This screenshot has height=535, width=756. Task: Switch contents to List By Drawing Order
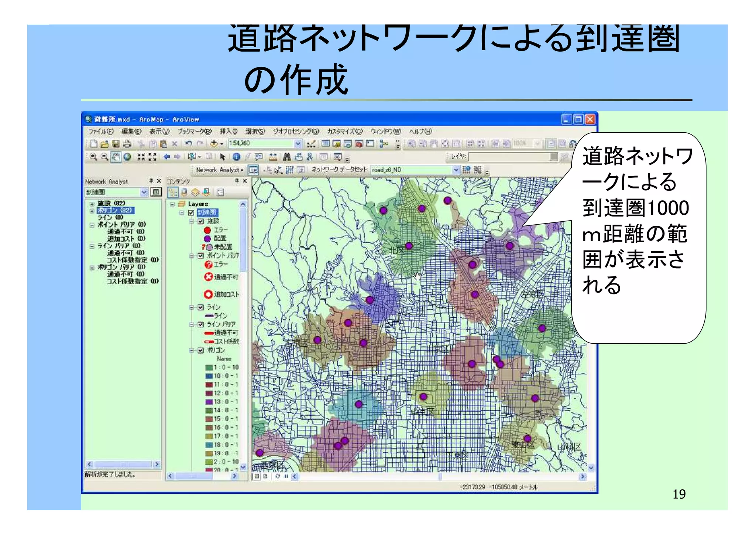pyautogui.click(x=173, y=192)
